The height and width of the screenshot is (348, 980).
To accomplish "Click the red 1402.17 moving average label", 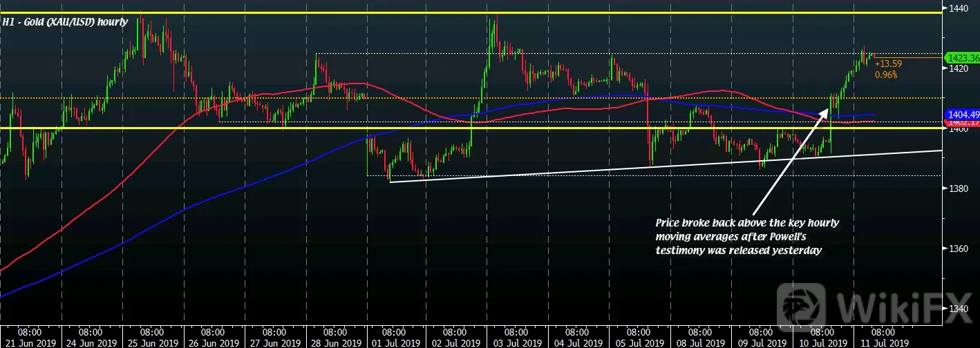I will point(961,123).
